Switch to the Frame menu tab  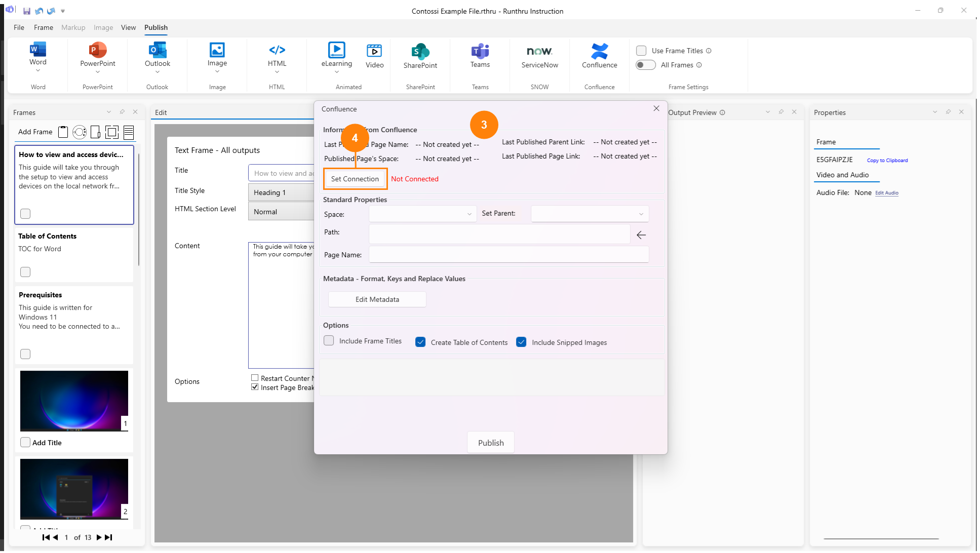(43, 27)
